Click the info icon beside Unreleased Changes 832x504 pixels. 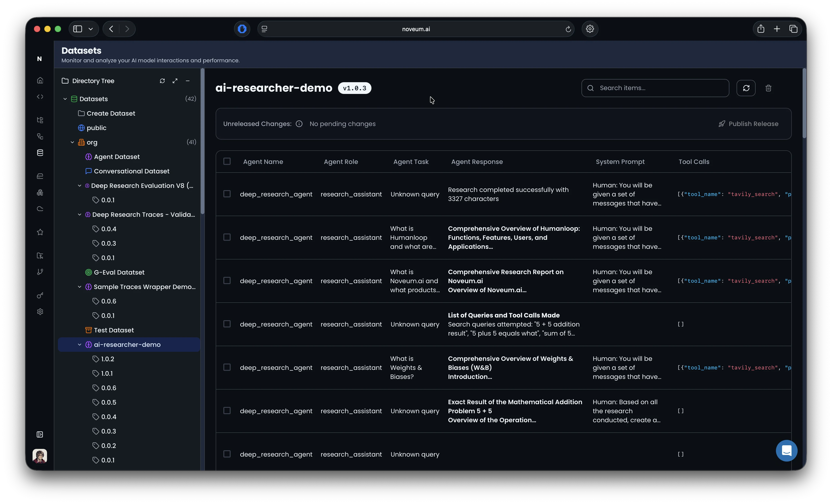pyautogui.click(x=299, y=124)
